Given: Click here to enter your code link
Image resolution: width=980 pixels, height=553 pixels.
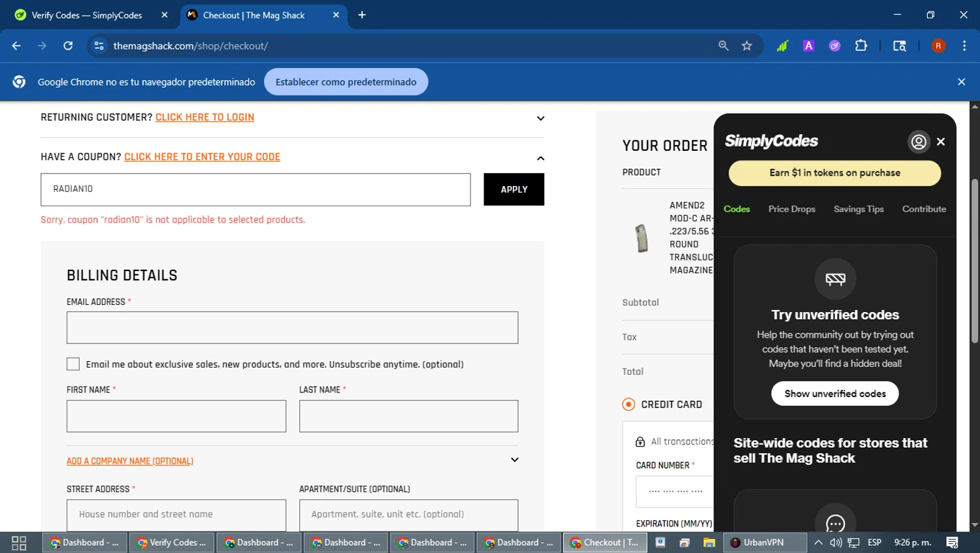Looking at the screenshot, I should tap(202, 157).
